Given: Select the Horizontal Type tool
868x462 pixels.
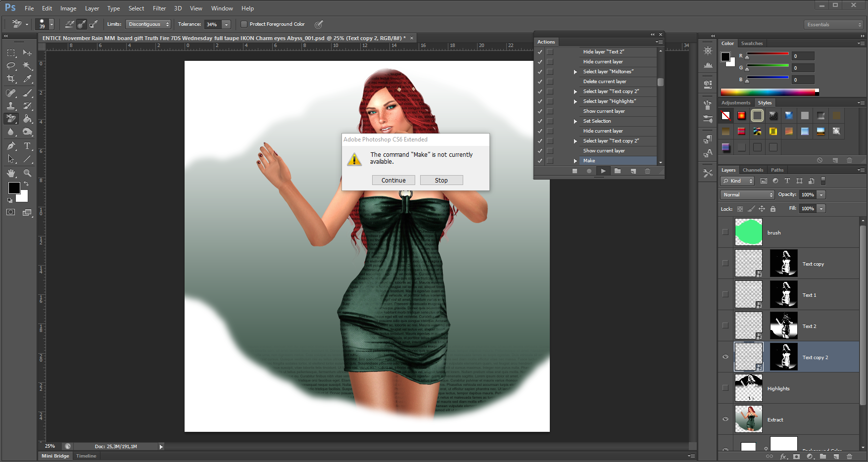Looking at the screenshot, I should [27, 146].
